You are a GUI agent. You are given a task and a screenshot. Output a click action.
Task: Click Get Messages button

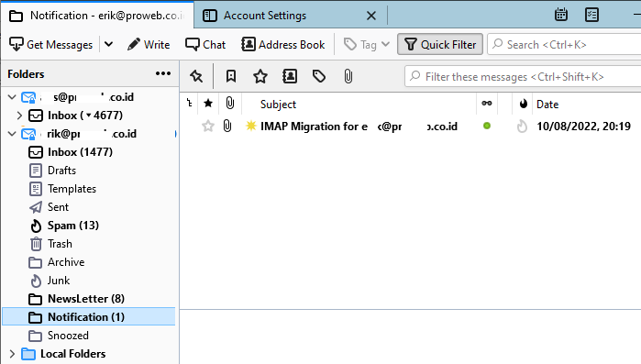tap(51, 45)
